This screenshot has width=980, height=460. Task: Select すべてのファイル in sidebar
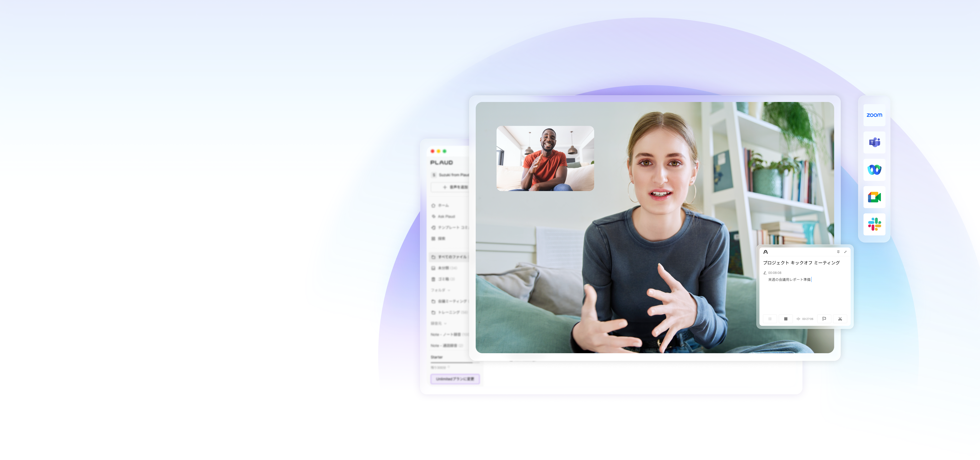click(x=451, y=257)
